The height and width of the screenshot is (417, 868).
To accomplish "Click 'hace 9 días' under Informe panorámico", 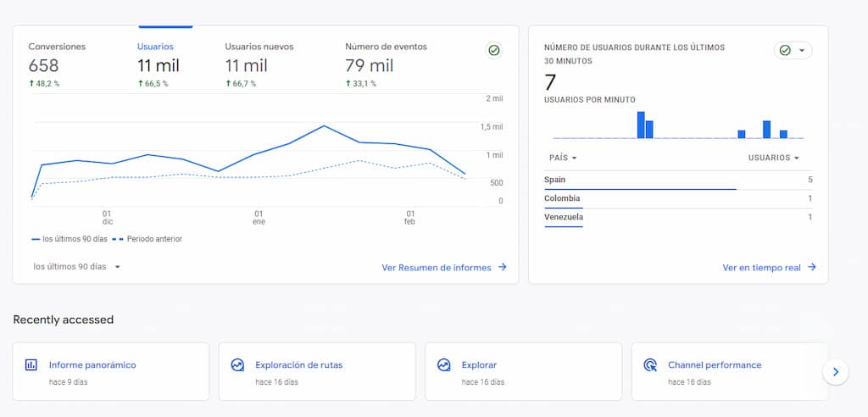I will 68,382.
